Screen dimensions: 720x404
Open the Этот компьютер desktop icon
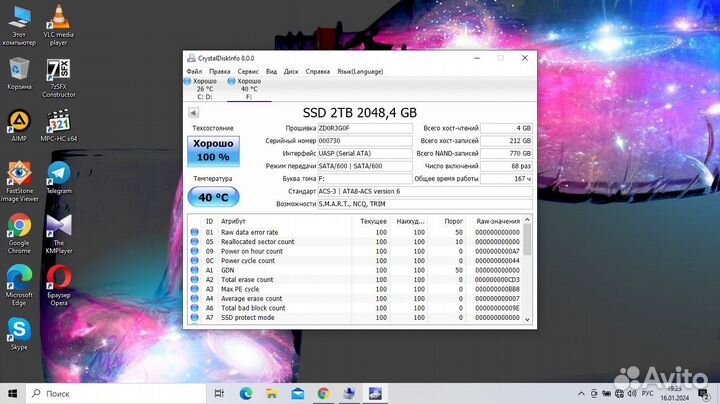(x=19, y=25)
